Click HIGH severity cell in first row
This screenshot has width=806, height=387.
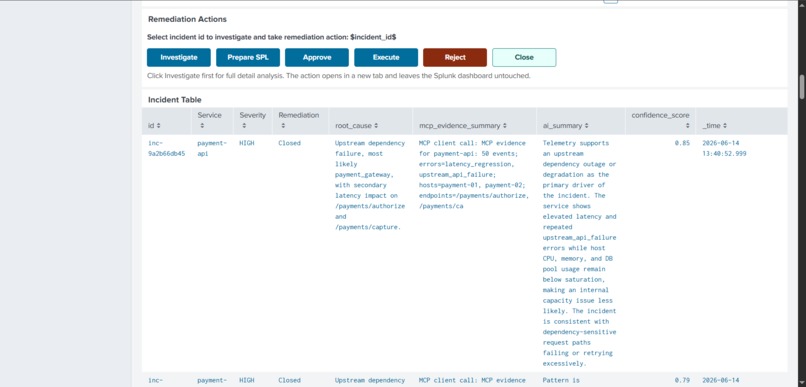247,143
